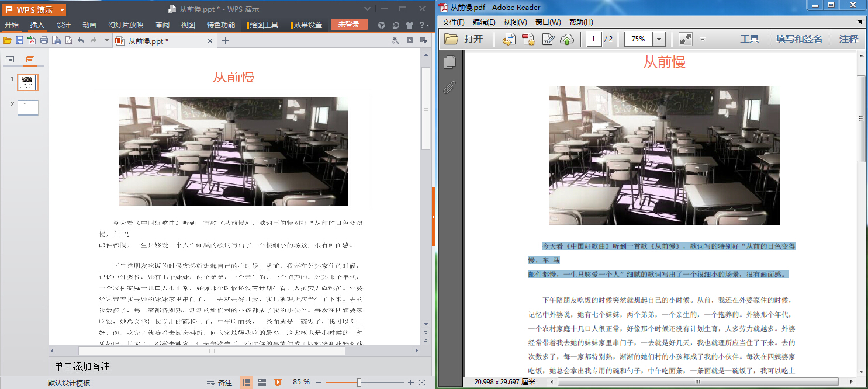Click the WPS skin shirt icon

[409, 25]
